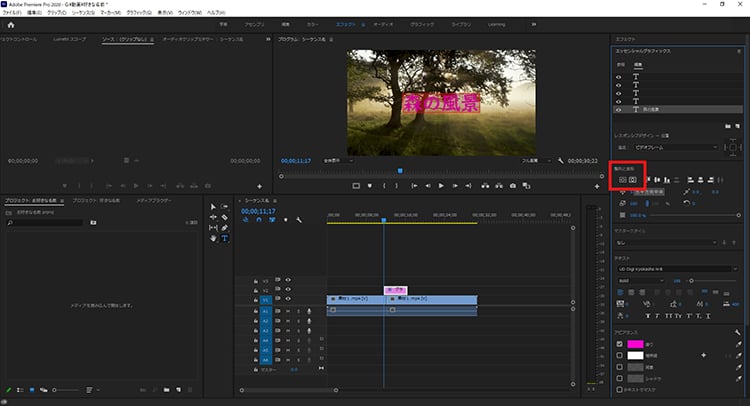Mute audio track A1
This screenshot has width=750, height=406.
(288, 311)
